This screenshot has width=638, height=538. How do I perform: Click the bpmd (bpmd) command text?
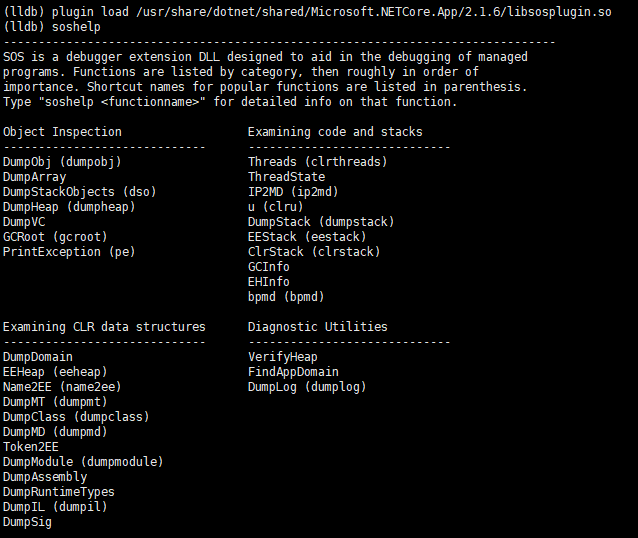(286, 297)
